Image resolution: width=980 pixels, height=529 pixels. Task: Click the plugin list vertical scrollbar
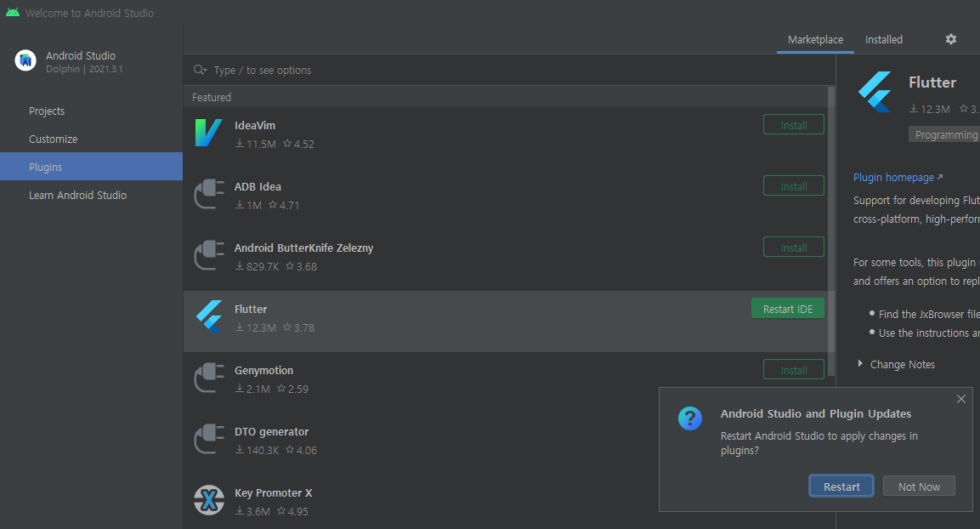pyautogui.click(x=831, y=231)
